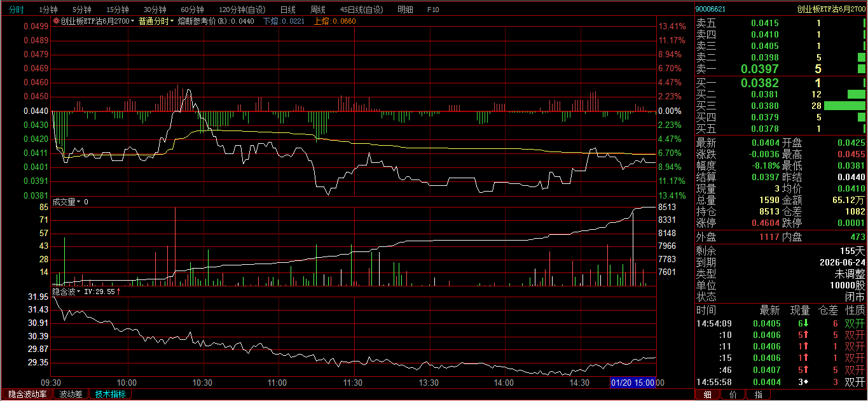
Task: Click the 卖一 ask price 0.0397
Action: 759,69
